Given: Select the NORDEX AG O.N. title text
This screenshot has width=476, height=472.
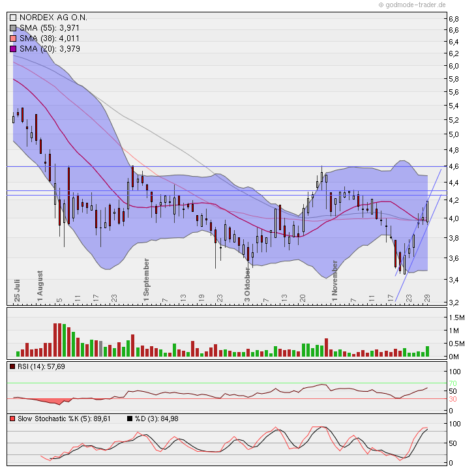Looking at the screenshot, I should (53, 18).
